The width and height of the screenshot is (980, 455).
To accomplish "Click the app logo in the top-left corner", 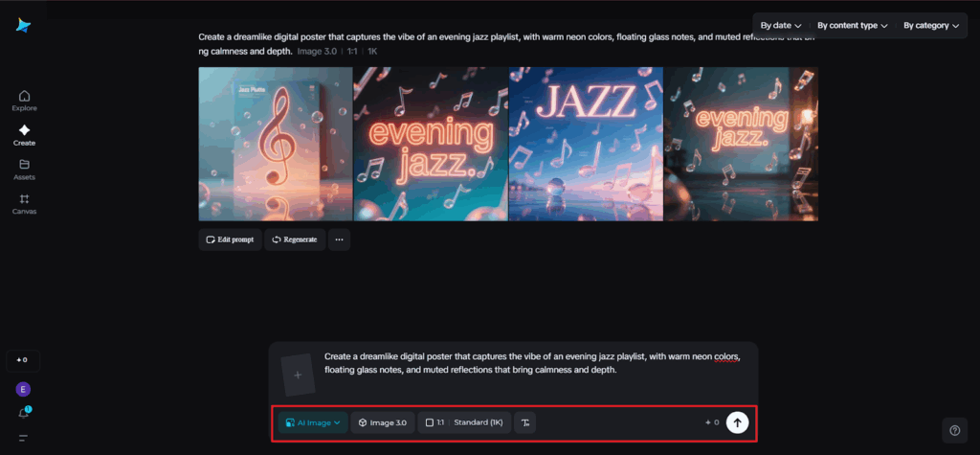I will click(x=23, y=26).
